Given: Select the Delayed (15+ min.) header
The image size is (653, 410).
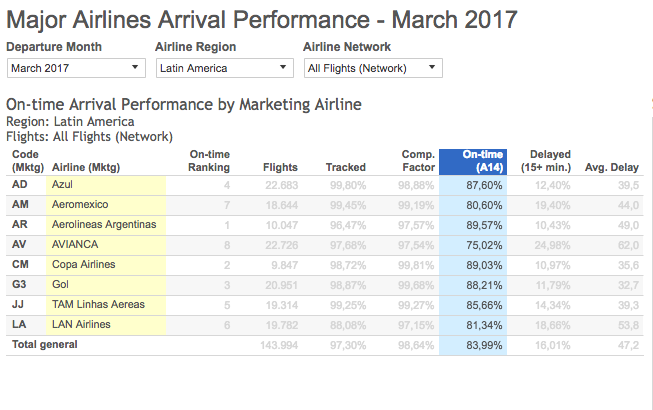Looking at the screenshot, I should click(x=546, y=161).
